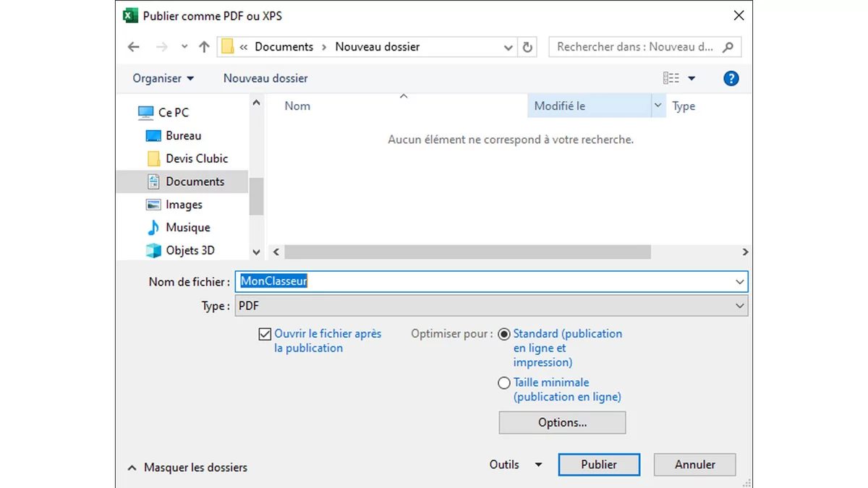Open the Images folder in sidebar
Viewport: 868px width, 488px height.
point(184,205)
